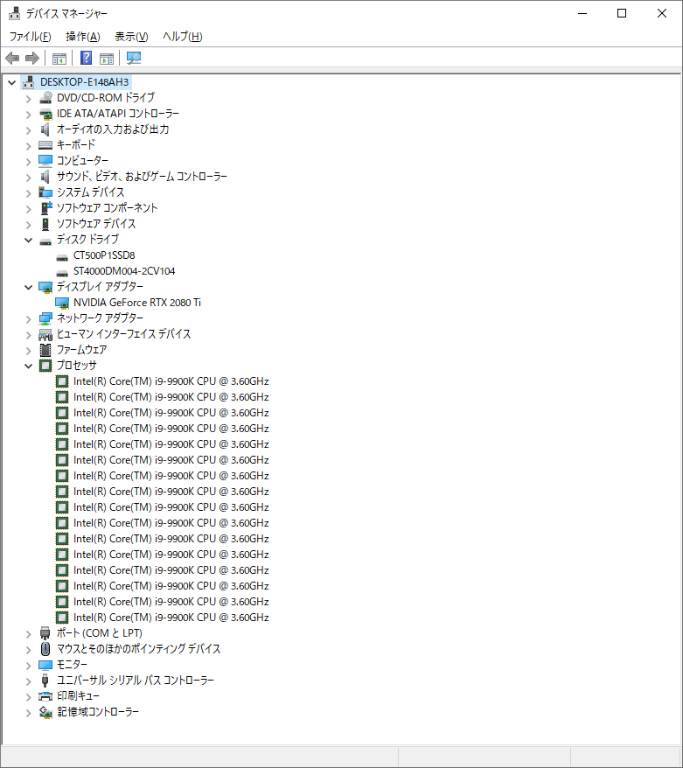The width and height of the screenshot is (683, 768).
Task: Expand the ネットワーク アダプター branch
Action: point(28,319)
